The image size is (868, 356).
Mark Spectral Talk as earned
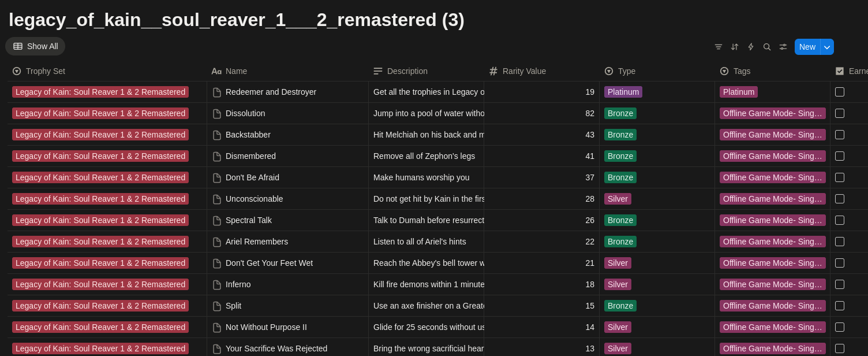pos(840,220)
